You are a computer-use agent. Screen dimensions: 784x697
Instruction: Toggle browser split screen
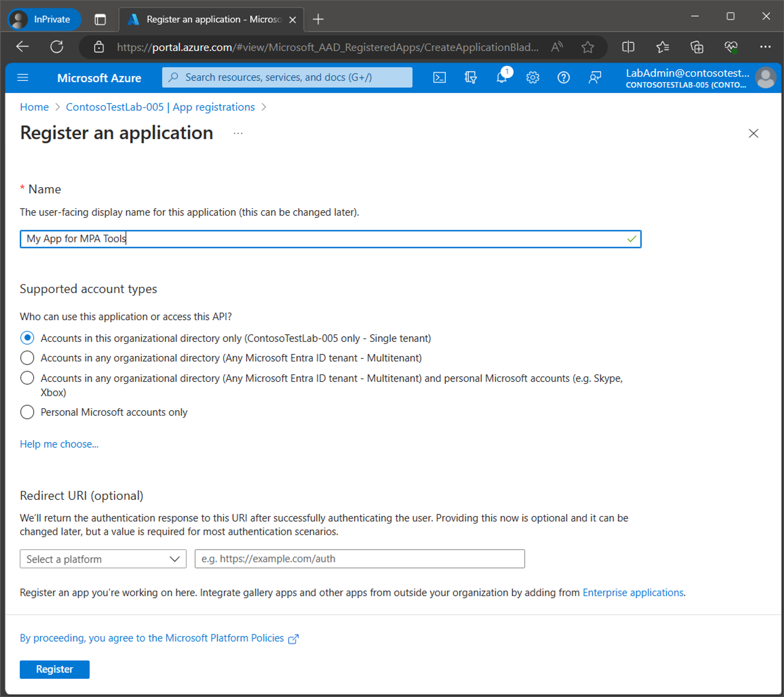pos(628,47)
